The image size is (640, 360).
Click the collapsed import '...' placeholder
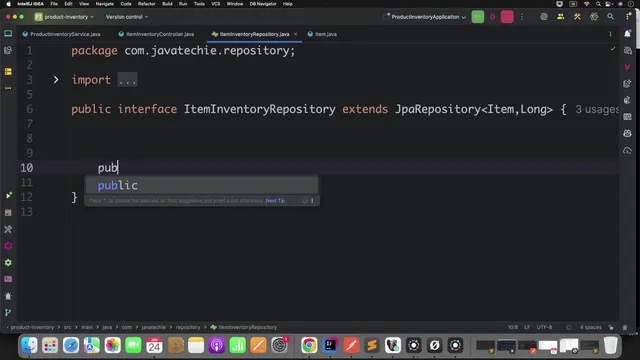tap(127, 80)
